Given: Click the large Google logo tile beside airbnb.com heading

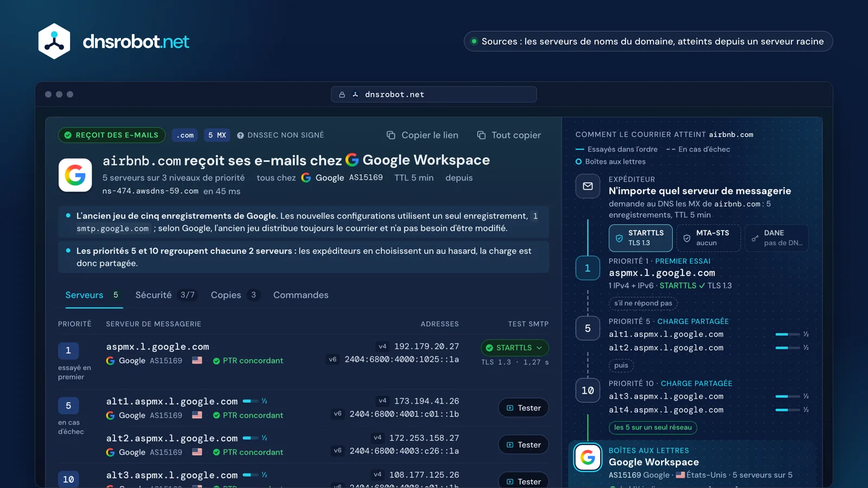Looking at the screenshot, I should (x=75, y=175).
